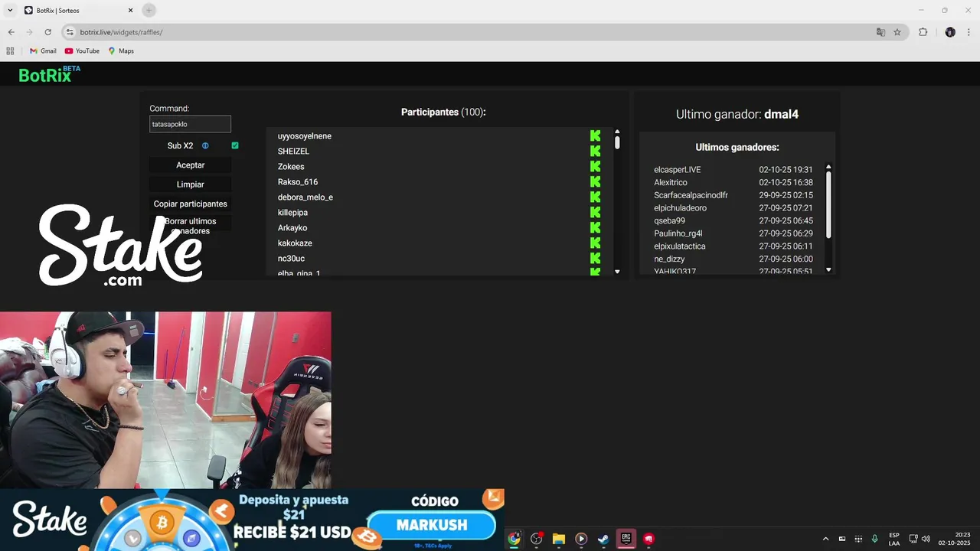The height and width of the screenshot is (551, 980).
Task: Click the BotRix logo
Action: [x=49, y=74]
